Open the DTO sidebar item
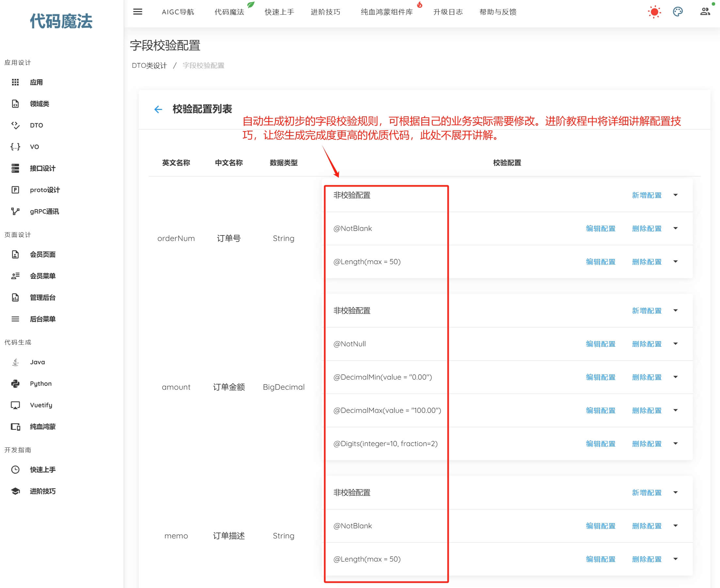This screenshot has height=588, width=720. pos(36,125)
